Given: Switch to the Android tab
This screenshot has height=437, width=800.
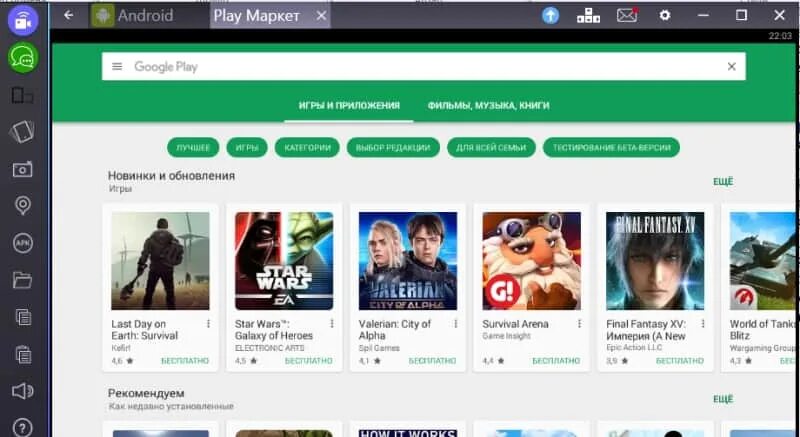Looking at the screenshot, I should [133, 16].
